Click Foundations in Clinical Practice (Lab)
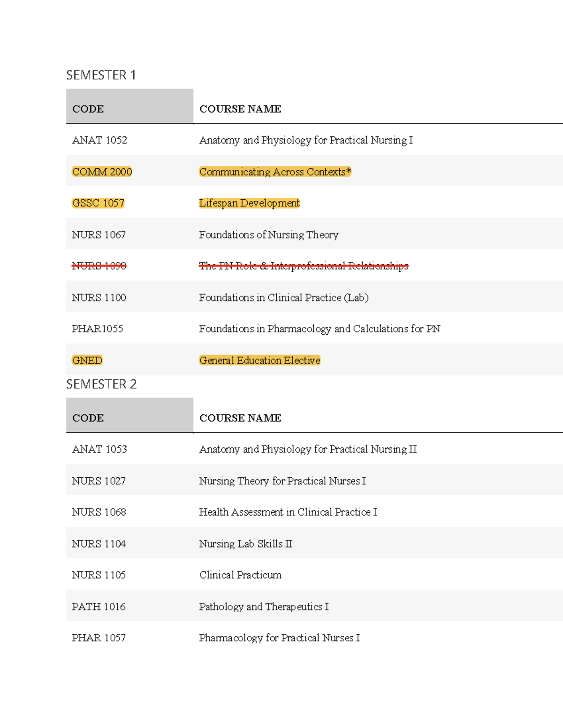 tap(284, 297)
